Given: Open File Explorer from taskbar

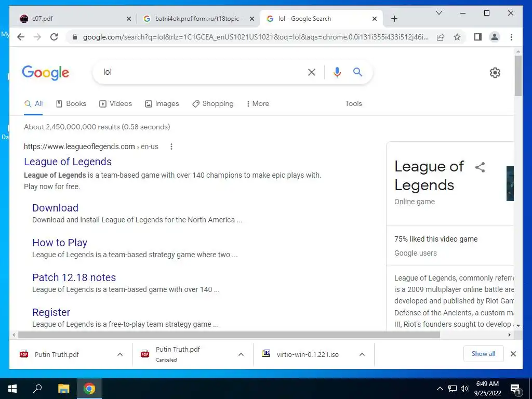Looking at the screenshot, I should click(63, 389).
